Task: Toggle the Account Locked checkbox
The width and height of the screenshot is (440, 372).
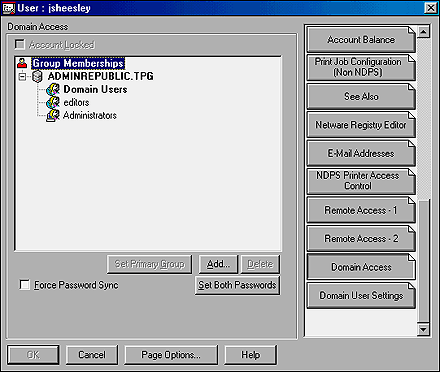Action: [x=20, y=44]
